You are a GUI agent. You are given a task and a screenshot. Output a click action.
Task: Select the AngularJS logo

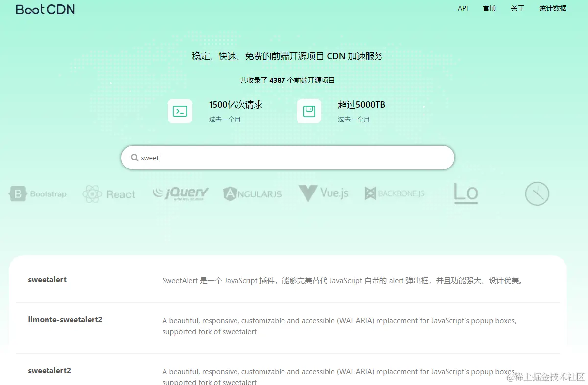point(253,194)
